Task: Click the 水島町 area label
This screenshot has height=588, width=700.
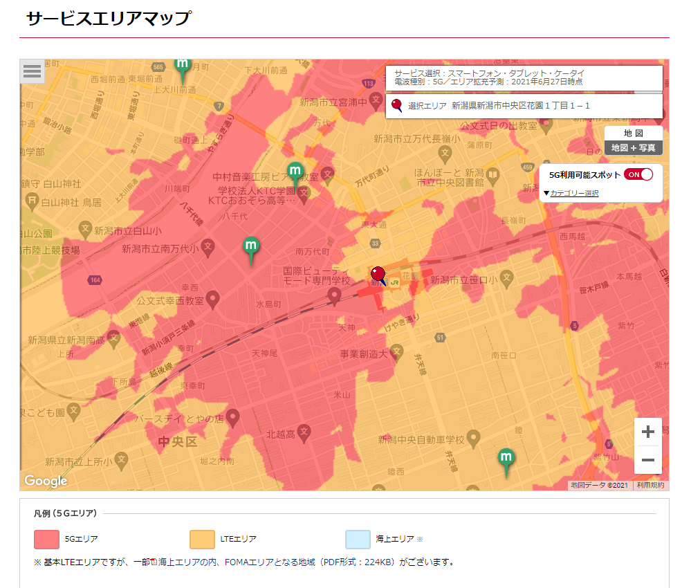Action: 269,304
